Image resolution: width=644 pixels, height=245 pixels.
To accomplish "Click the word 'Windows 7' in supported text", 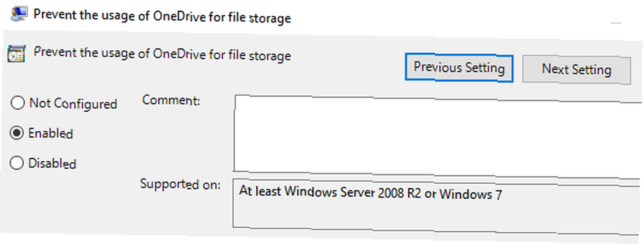I will (x=471, y=194).
